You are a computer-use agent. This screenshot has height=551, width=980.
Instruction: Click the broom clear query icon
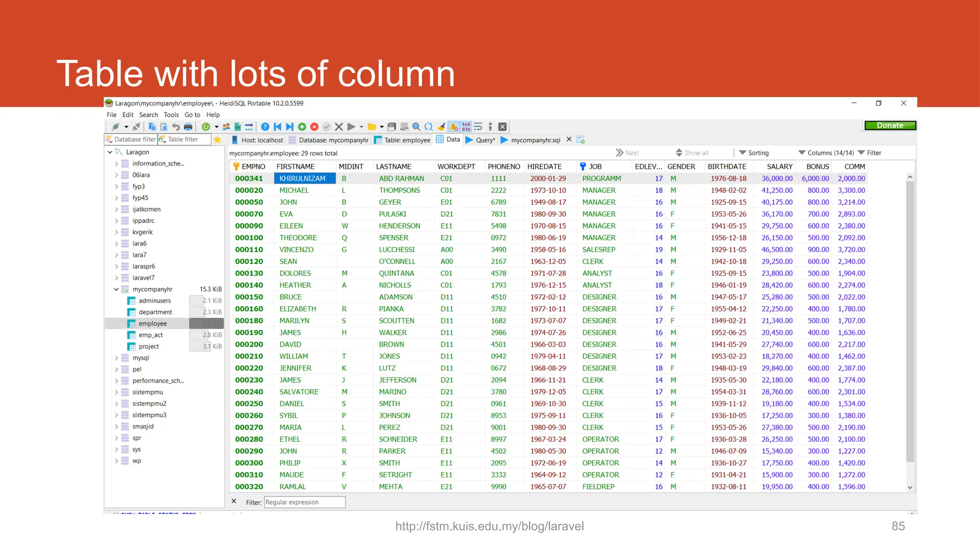tap(441, 127)
